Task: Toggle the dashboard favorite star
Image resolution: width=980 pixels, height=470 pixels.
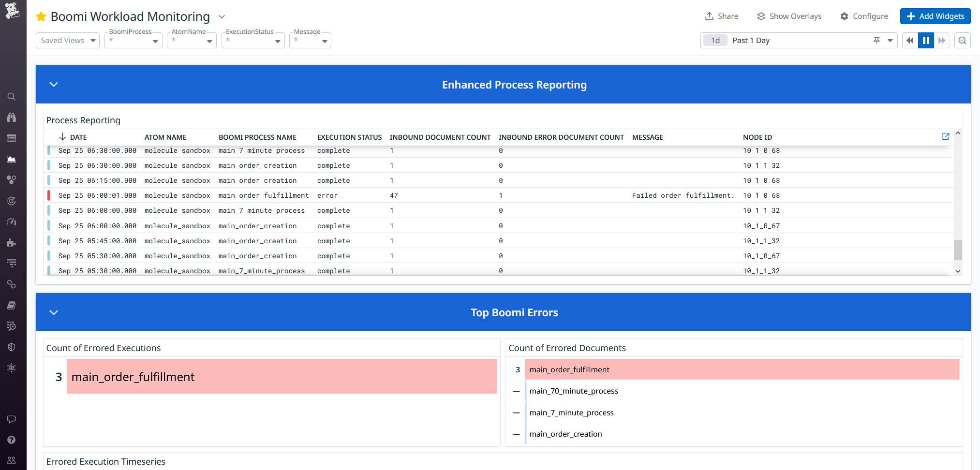Action: pyautogui.click(x=41, y=16)
